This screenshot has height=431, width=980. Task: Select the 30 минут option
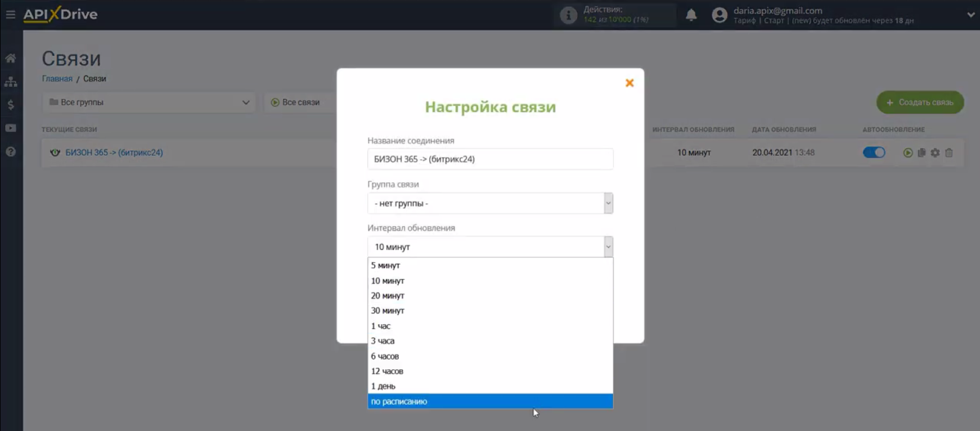(490, 311)
